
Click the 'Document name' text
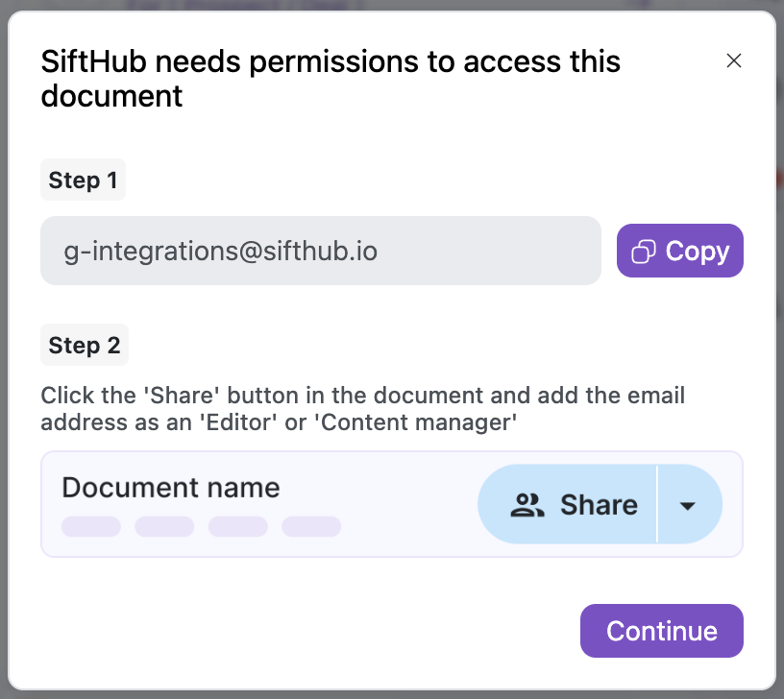[x=170, y=488]
